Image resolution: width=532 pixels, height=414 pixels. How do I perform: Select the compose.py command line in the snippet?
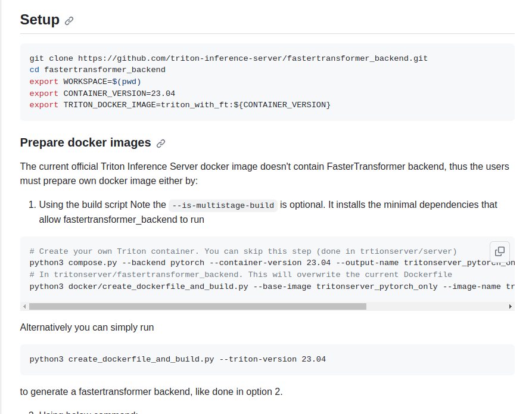[238, 262]
